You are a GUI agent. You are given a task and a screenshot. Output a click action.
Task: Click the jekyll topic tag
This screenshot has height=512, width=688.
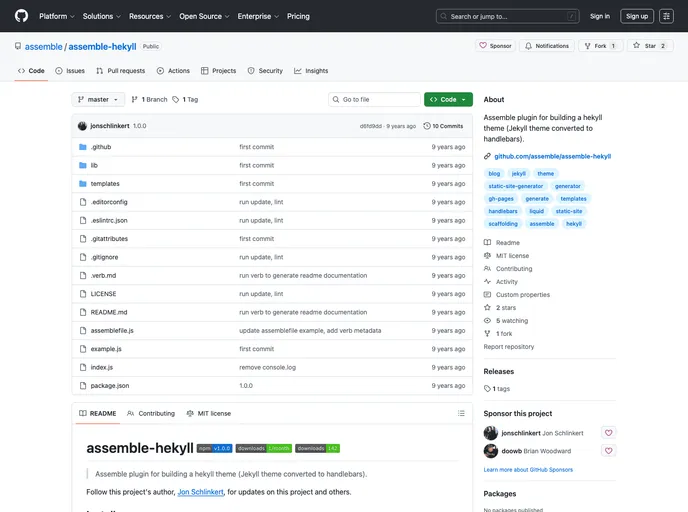(519, 174)
